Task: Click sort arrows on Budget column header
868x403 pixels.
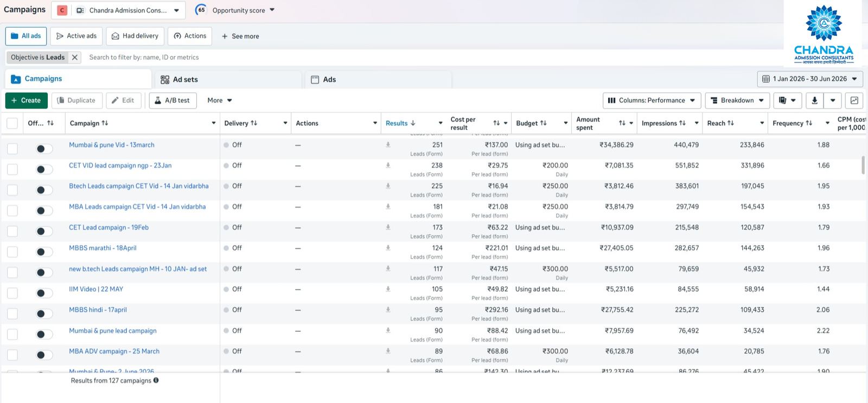Action: [x=544, y=123]
